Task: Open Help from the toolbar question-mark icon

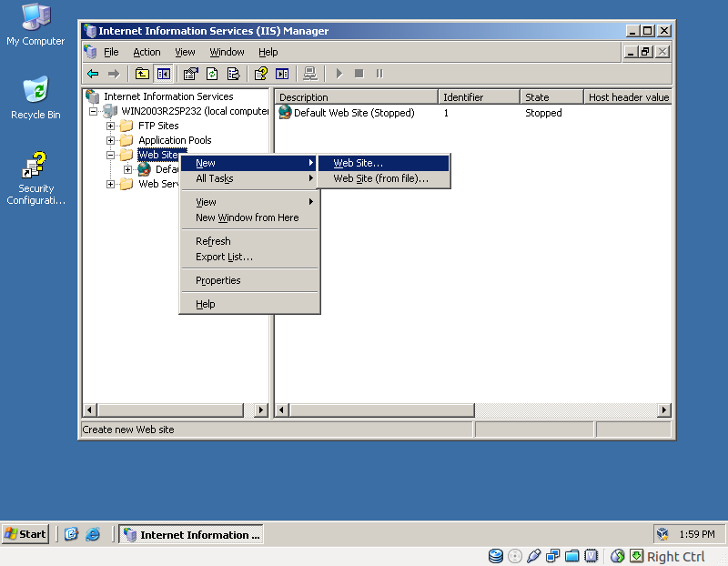Action: click(x=260, y=74)
